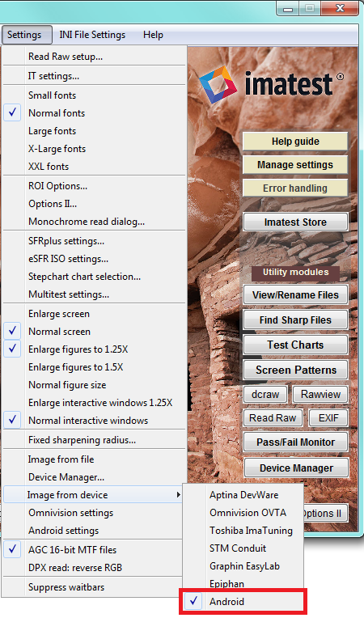Open the Help menu
Screen dimensions: 364x618
tap(153, 35)
